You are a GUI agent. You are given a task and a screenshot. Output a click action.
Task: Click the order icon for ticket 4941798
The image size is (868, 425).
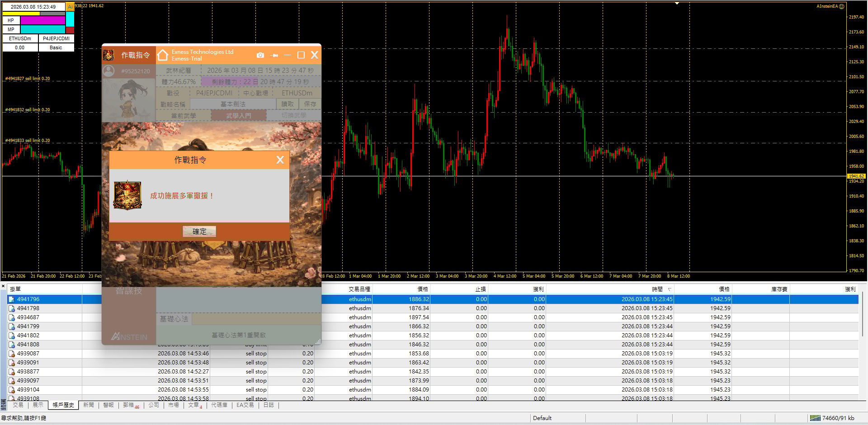pos(12,308)
